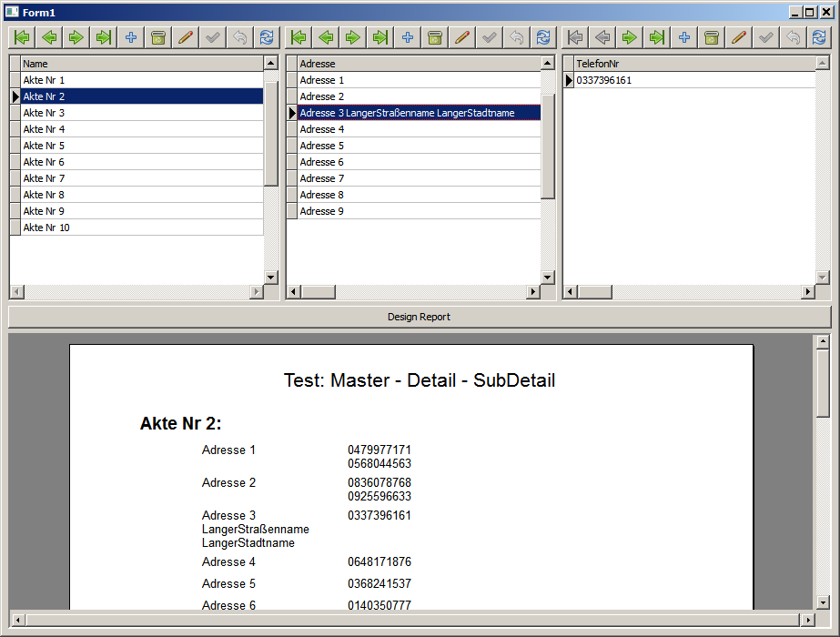The height and width of the screenshot is (637, 840).
Task: Edit record with pencil in Adresse navigator
Action: pyautogui.click(x=462, y=37)
